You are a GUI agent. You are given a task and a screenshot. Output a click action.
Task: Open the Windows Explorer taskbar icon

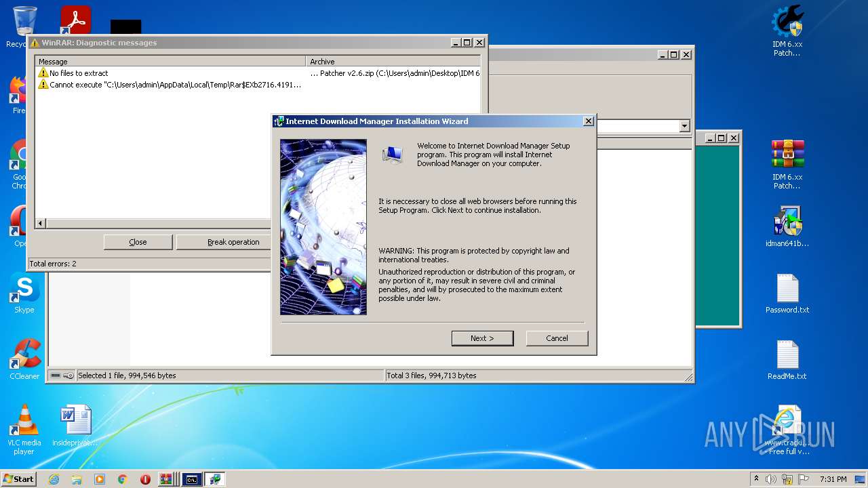[x=77, y=479]
